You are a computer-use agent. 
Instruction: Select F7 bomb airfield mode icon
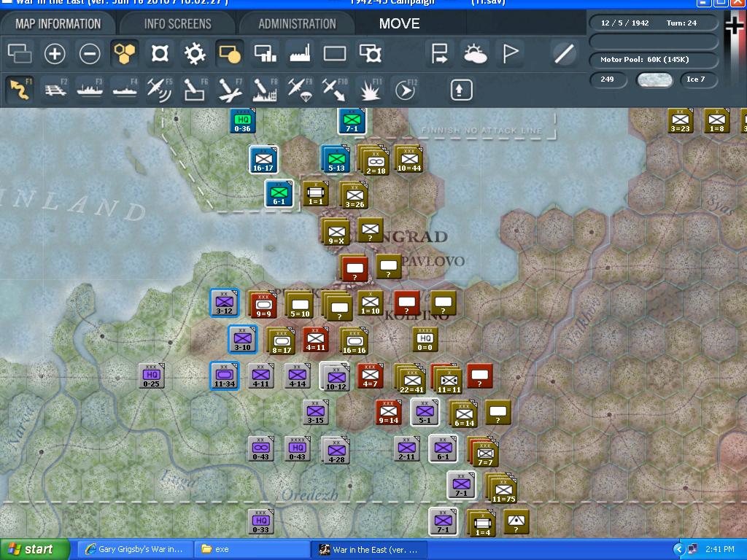(230, 90)
